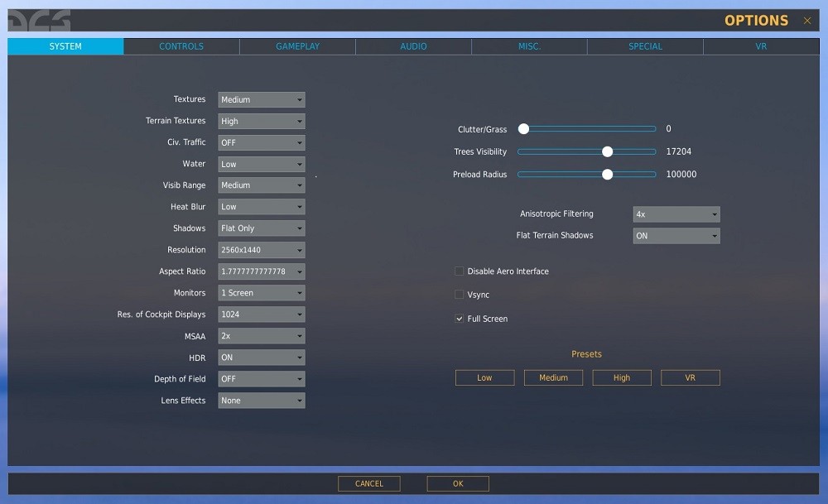The height and width of the screenshot is (504, 828).
Task: Select the Misc. tab
Action: [529, 46]
